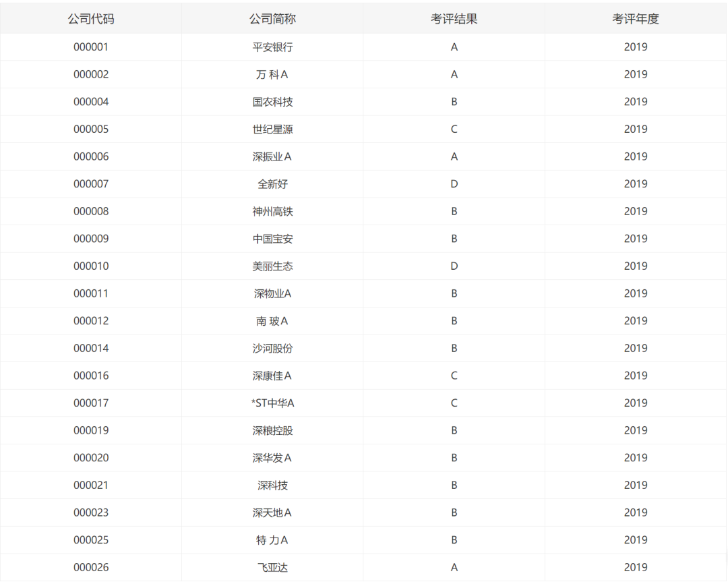This screenshot has width=728, height=584.
Task: Select company code 000016
Action: 91,376
